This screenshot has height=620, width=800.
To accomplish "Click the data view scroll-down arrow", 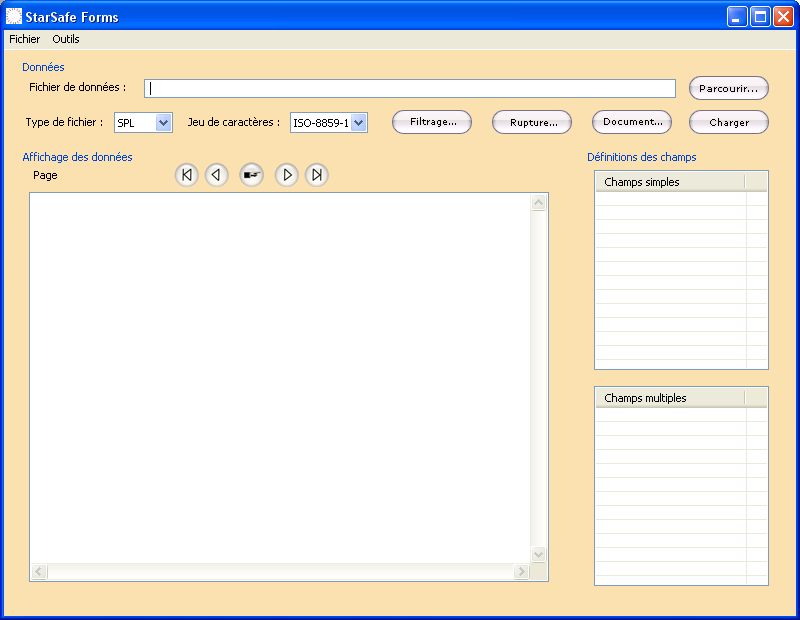I will click(x=539, y=554).
